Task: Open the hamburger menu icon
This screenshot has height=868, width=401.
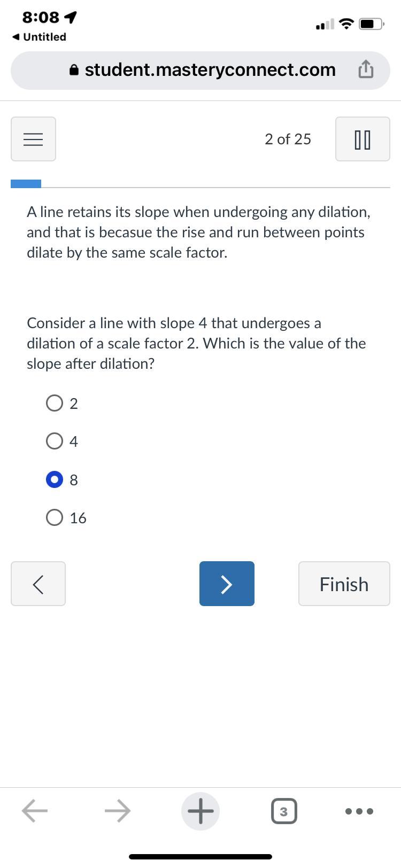Action: tap(33, 139)
